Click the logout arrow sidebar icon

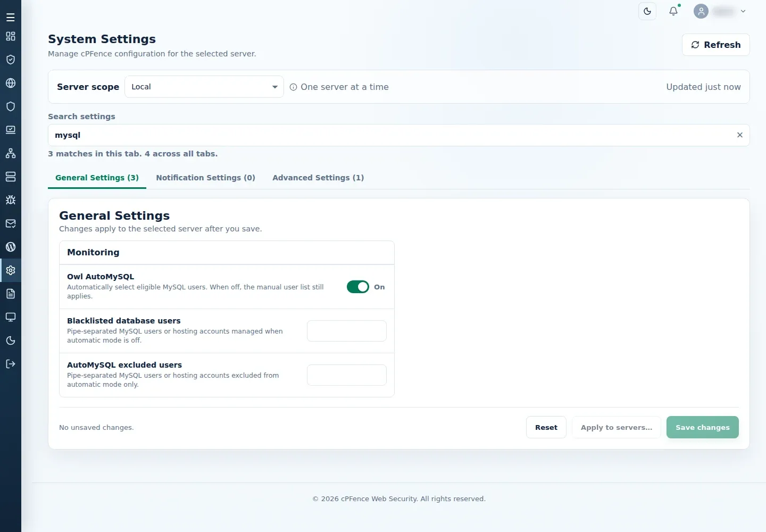click(11, 364)
